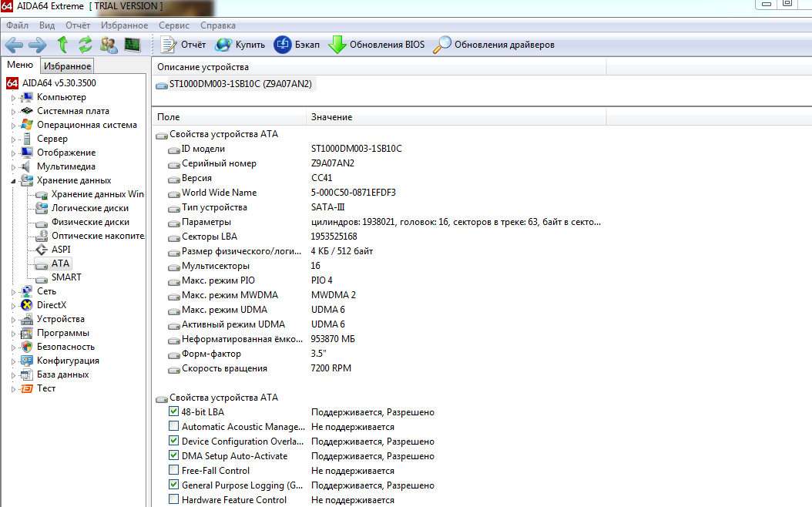Select the SMART tree item

(x=59, y=277)
